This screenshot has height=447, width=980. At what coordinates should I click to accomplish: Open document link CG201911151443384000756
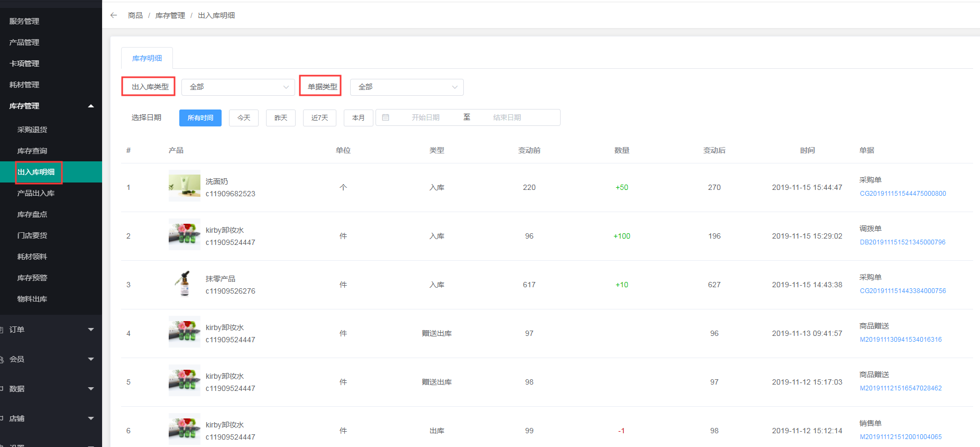tap(903, 291)
